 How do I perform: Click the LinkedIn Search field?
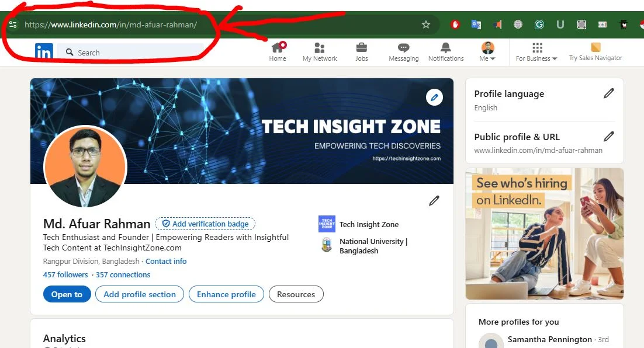[130, 53]
